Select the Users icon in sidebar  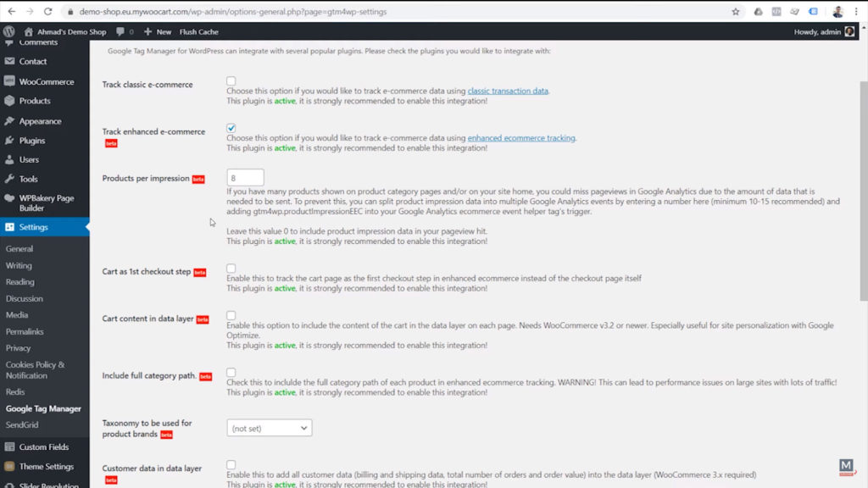11,158
